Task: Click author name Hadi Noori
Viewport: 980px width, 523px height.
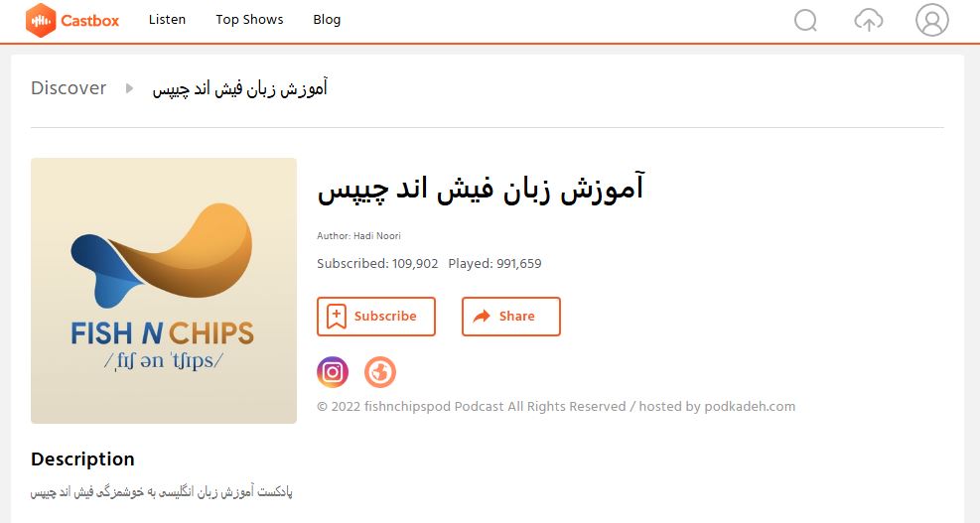Action: [x=377, y=236]
